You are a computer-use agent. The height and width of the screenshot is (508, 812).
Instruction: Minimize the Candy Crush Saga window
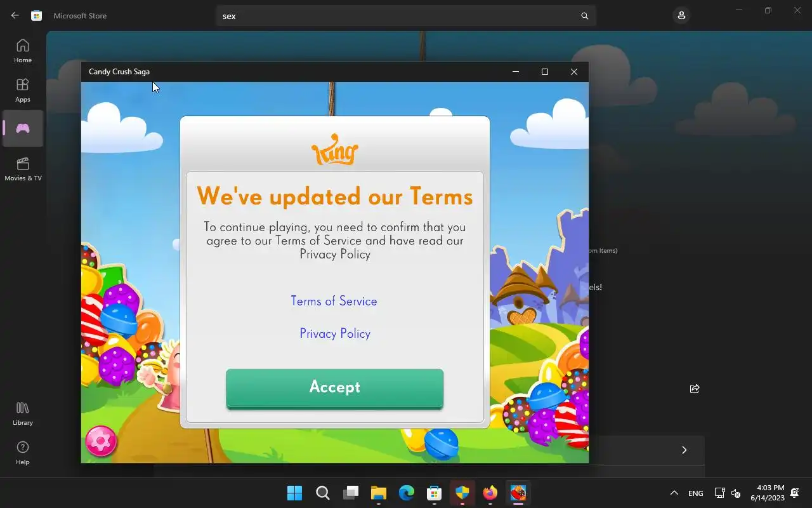[516, 72]
